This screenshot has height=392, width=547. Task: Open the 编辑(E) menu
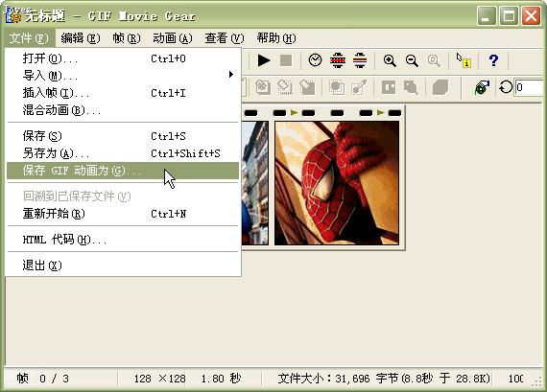pyautogui.click(x=81, y=38)
